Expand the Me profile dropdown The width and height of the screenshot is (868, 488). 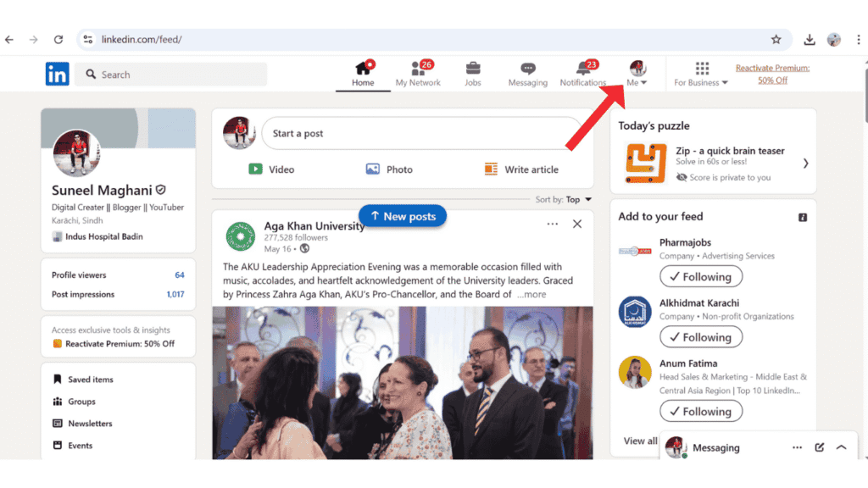pos(637,74)
